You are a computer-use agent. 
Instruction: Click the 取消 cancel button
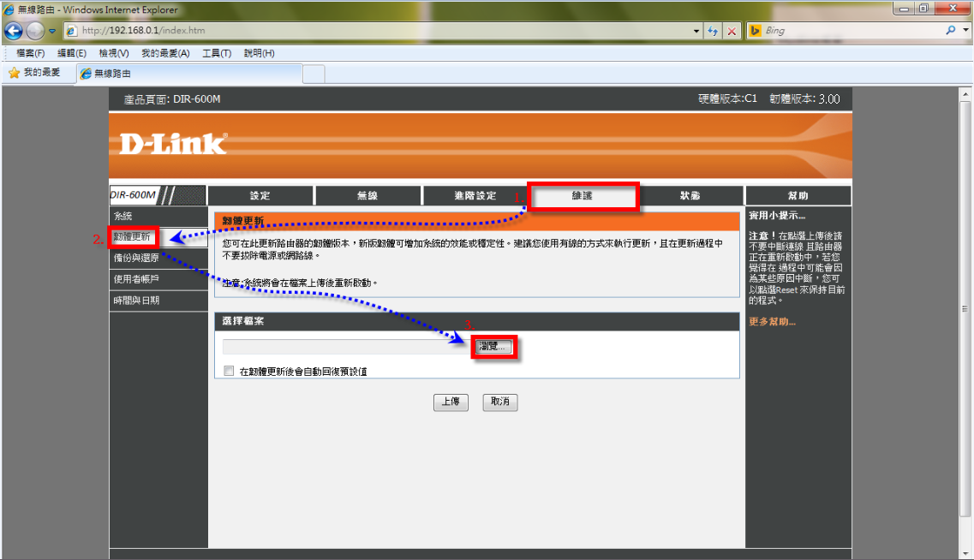(500, 402)
